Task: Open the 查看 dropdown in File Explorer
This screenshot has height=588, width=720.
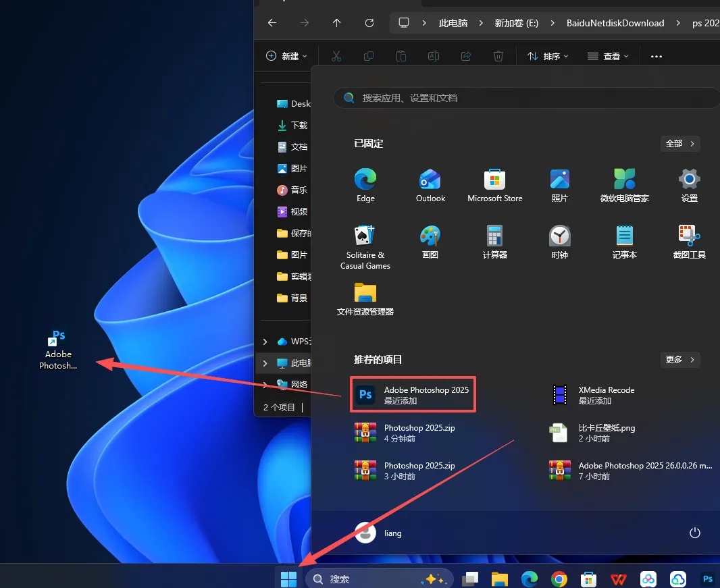Action: (x=607, y=56)
